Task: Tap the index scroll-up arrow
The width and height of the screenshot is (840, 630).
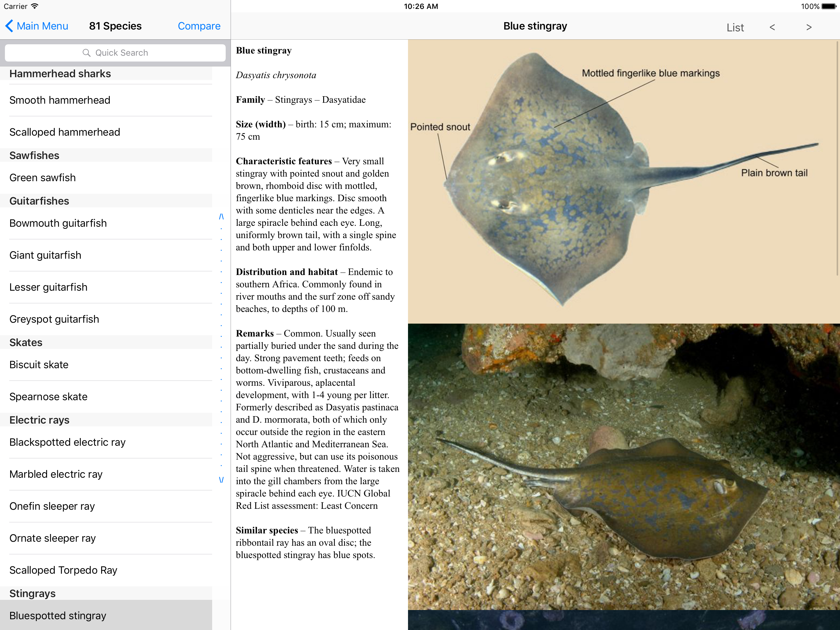Action: click(x=221, y=217)
